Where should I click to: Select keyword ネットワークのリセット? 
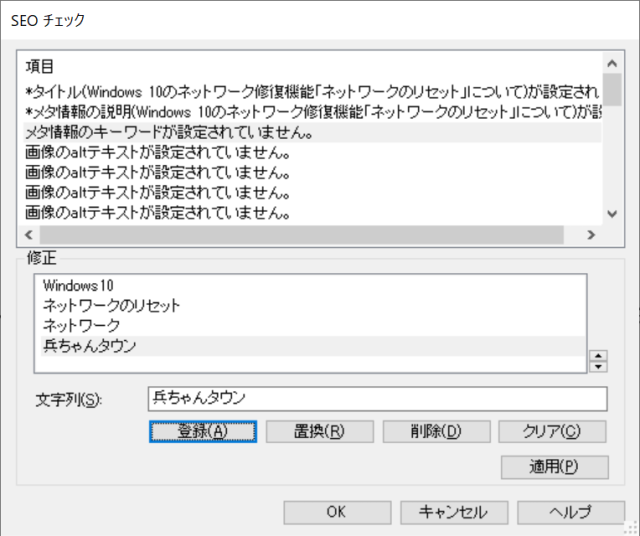pos(313,306)
